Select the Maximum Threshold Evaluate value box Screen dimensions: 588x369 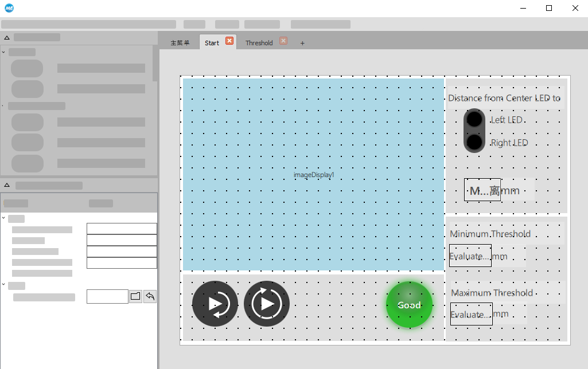coord(471,314)
